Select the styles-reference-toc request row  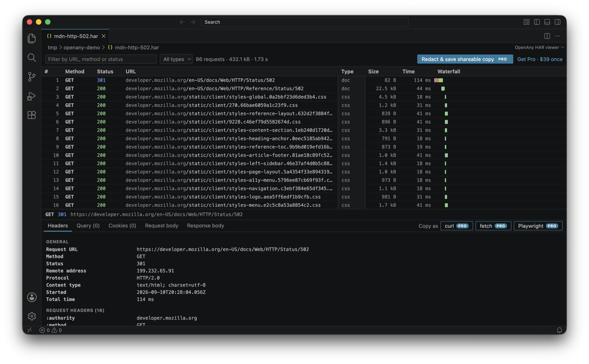click(x=304, y=147)
